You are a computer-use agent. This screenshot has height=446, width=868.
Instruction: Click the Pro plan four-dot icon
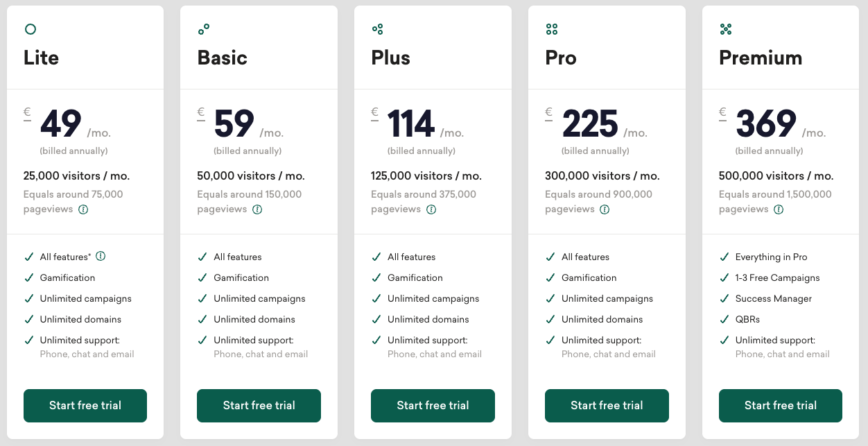tap(552, 29)
